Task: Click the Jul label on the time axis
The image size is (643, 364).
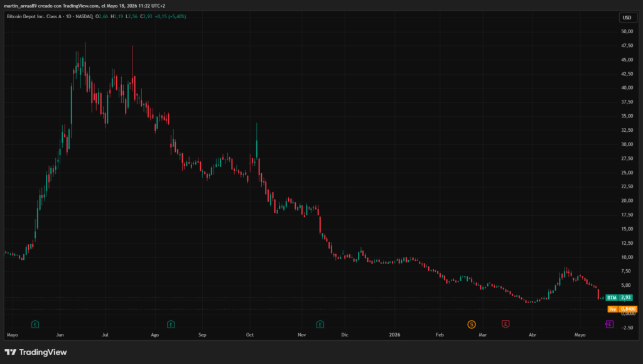Action: point(105,335)
